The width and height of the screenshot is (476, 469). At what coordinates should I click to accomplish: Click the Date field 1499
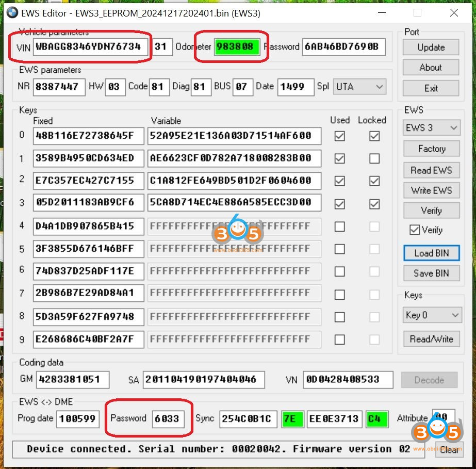point(296,87)
